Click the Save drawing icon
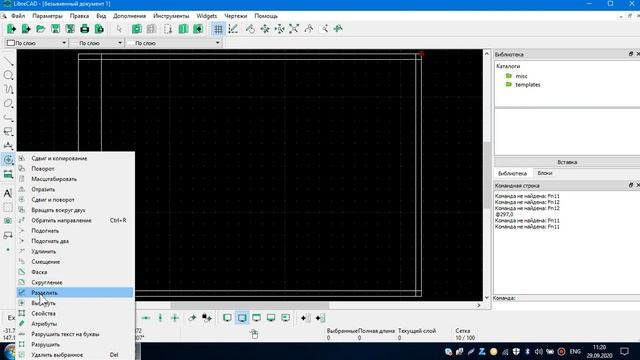Image resolution: width=640 pixels, height=360 pixels. (x=55, y=29)
